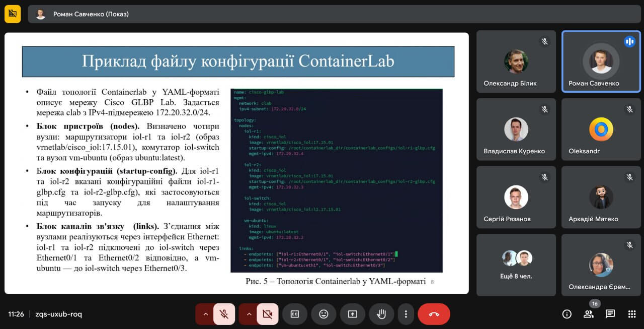Click speaking indicator on Роман Савченко tile
This screenshot has width=644, height=329.
point(629,42)
